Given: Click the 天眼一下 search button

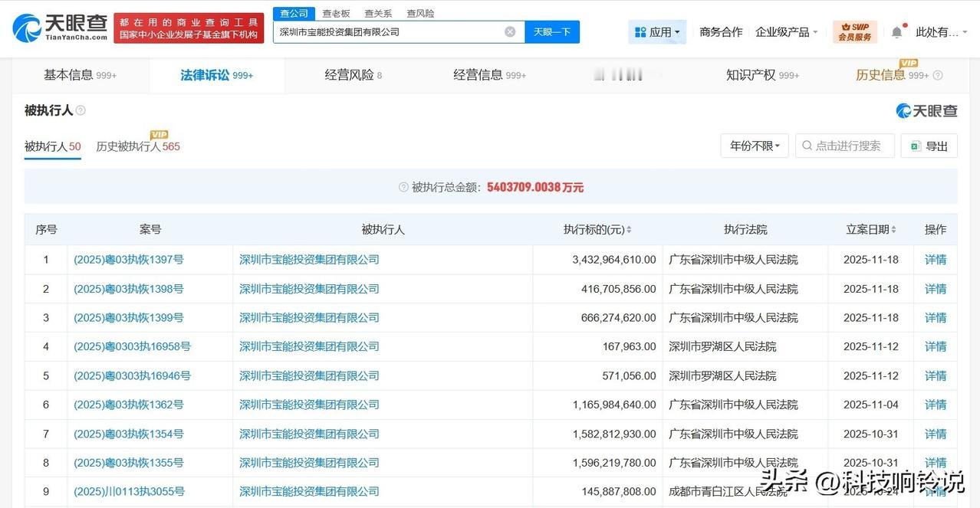Looking at the screenshot, I should (x=551, y=31).
